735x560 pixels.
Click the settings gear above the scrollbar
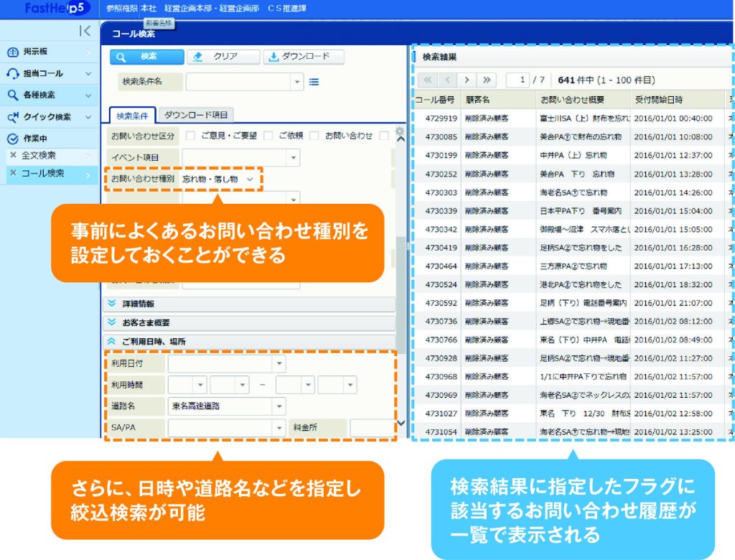click(x=399, y=132)
